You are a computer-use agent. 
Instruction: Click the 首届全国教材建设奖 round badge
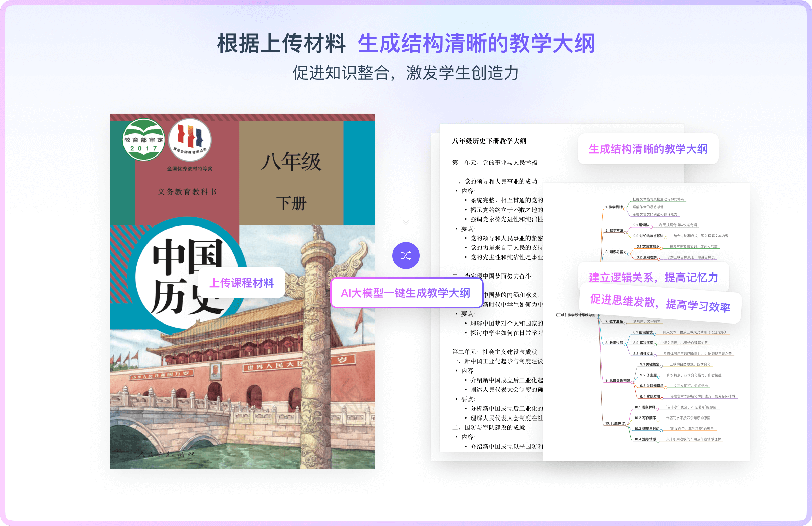pyautogui.click(x=190, y=140)
